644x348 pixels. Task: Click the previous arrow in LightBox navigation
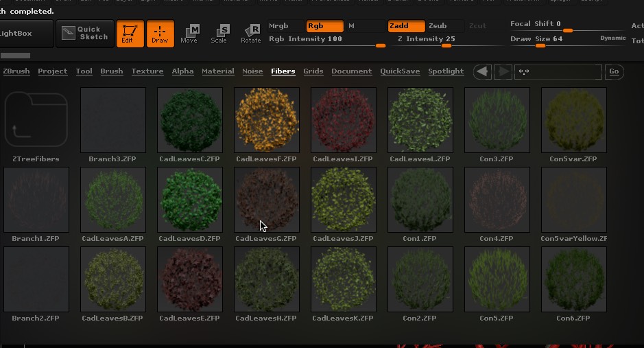pyautogui.click(x=482, y=71)
